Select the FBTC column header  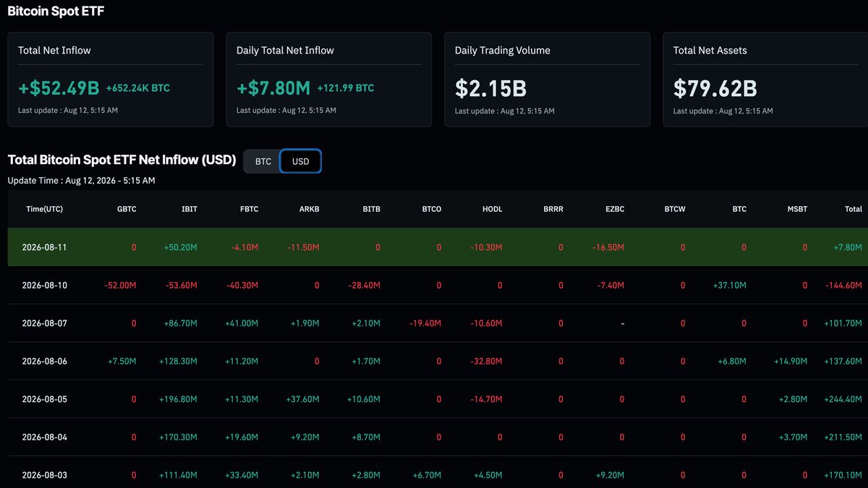click(x=249, y=209)
